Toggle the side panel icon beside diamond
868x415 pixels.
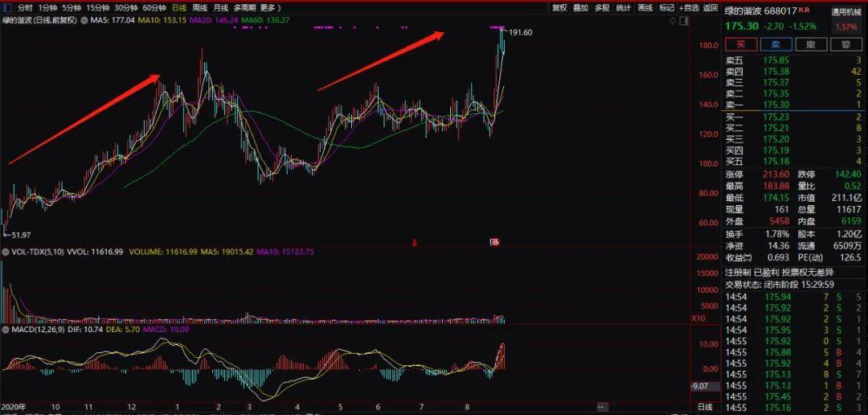click(x=684, y=20)
